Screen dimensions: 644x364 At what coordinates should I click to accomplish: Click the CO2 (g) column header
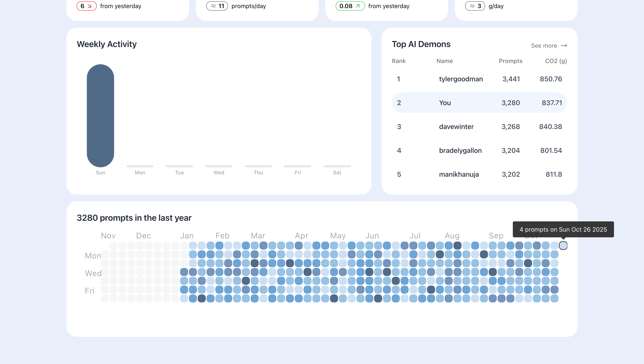(x=556, y=61)
